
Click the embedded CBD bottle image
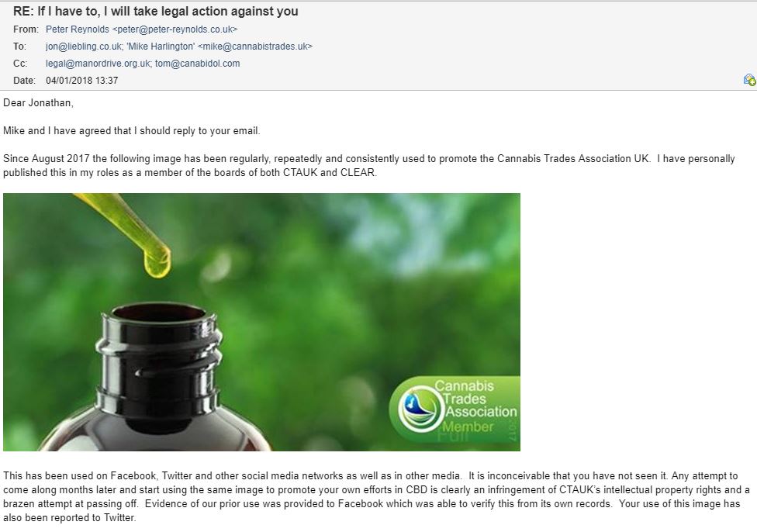(261, 322)
